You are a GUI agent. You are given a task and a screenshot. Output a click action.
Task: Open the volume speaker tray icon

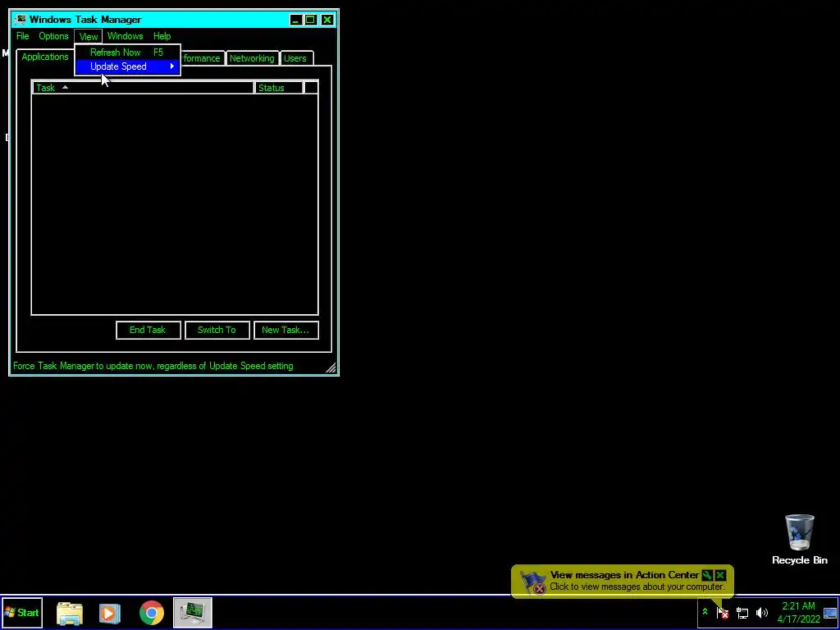762,612
